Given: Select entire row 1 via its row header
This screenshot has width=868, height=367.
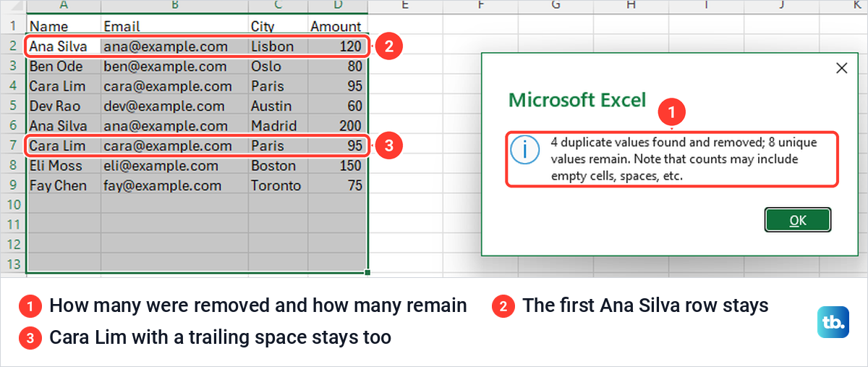Looking at the screenshot, I should click(x=13, y=26).
